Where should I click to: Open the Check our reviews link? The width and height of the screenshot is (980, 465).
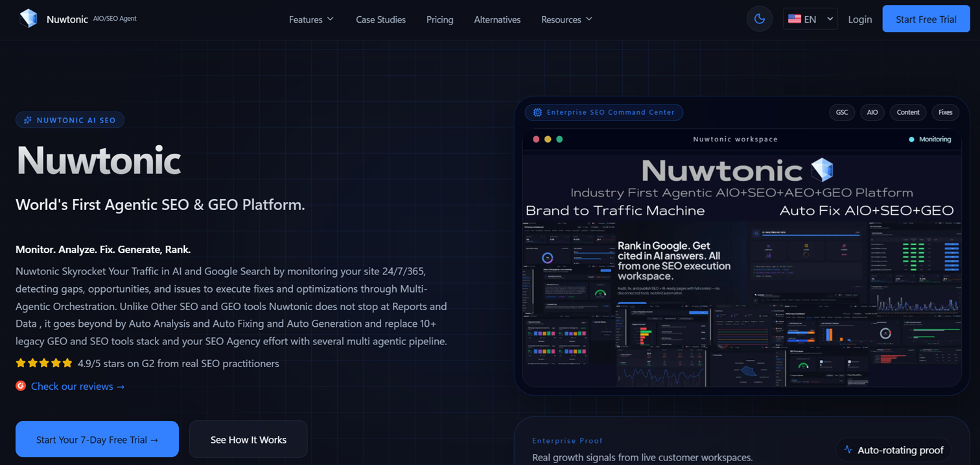tap(78, 387)
